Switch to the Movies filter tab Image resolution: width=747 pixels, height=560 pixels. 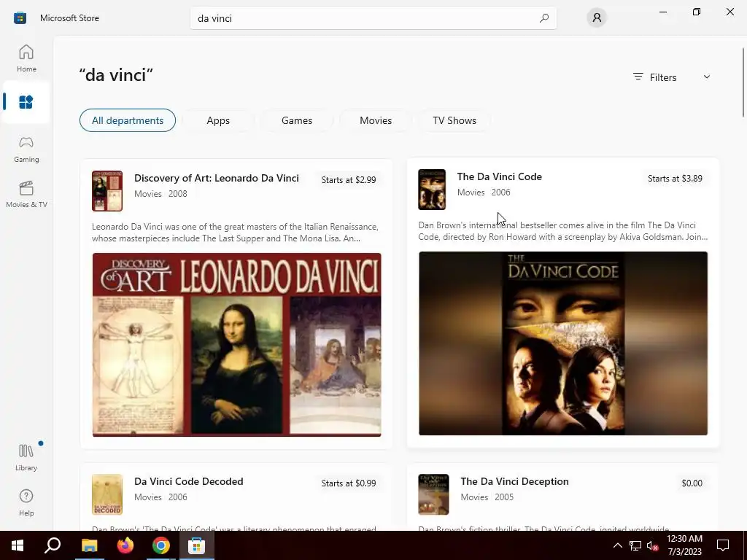coord(376,120)
